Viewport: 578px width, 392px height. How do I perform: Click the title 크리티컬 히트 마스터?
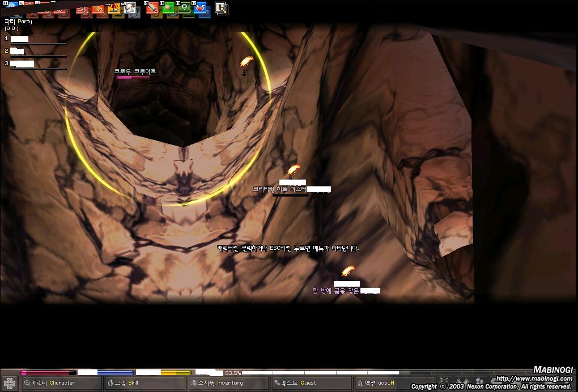pos(279,189)
